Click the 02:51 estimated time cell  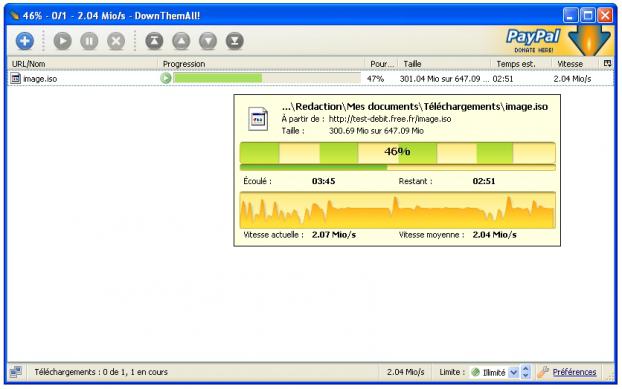503,79
